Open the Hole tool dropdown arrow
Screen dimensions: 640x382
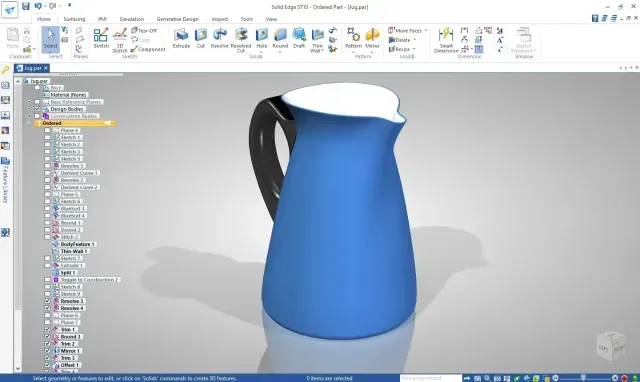click(261, 52)
